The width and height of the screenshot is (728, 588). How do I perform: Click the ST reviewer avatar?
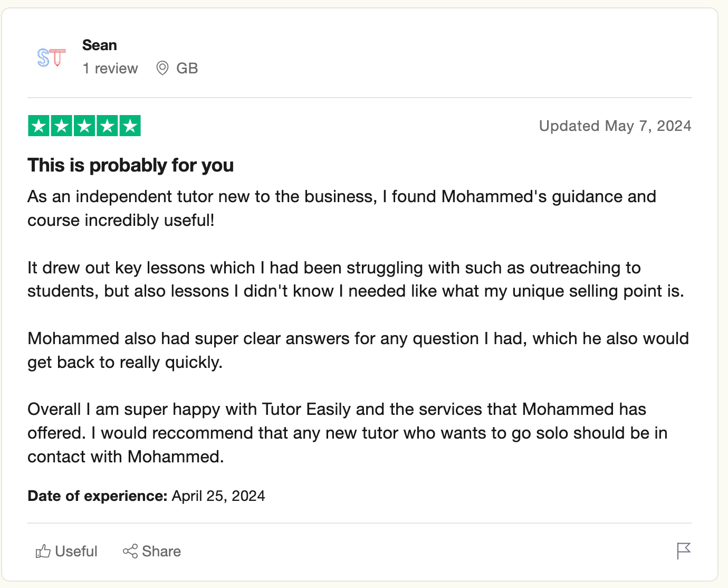[51, 57]
